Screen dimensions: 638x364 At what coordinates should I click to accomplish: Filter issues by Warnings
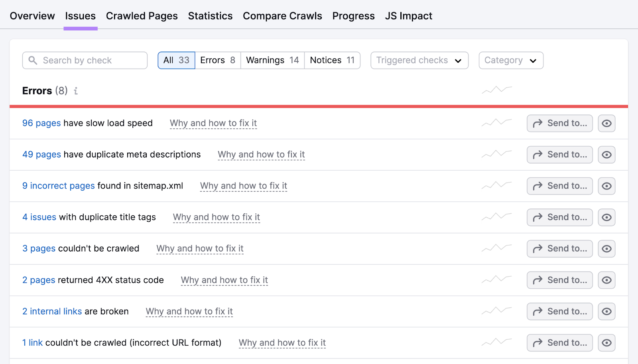[x=272, y=60]
